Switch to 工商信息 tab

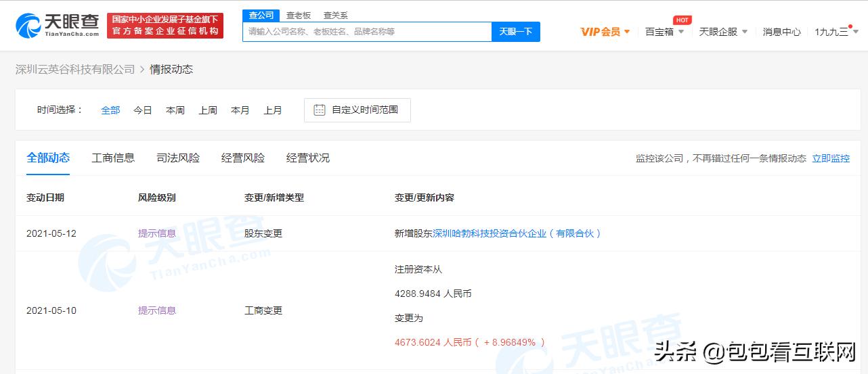[113, 158]
